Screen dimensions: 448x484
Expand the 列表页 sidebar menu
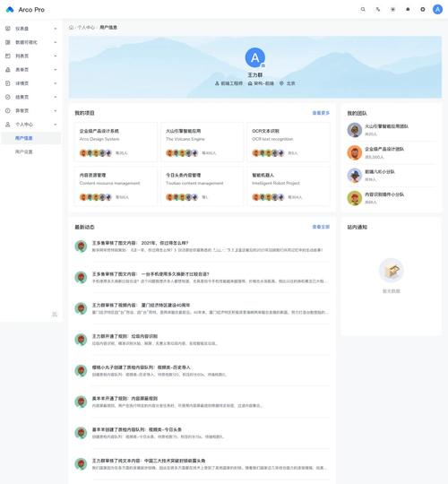pyautogui.click(x=30, y=56)
